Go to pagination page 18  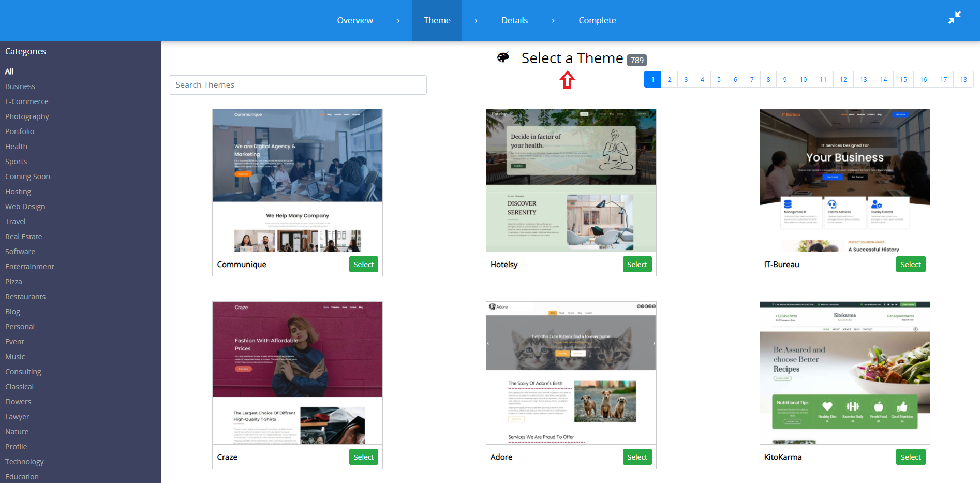963,80
